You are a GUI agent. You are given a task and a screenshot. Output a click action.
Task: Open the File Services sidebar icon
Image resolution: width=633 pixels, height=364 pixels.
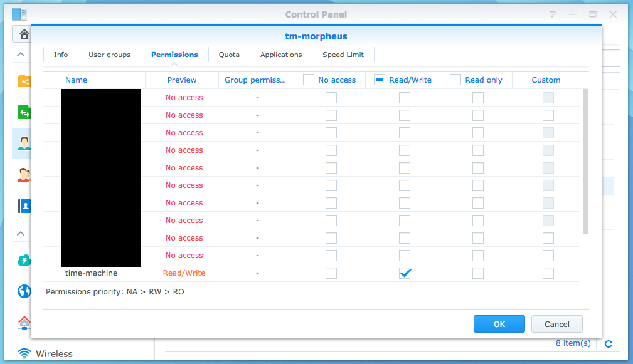24,112
